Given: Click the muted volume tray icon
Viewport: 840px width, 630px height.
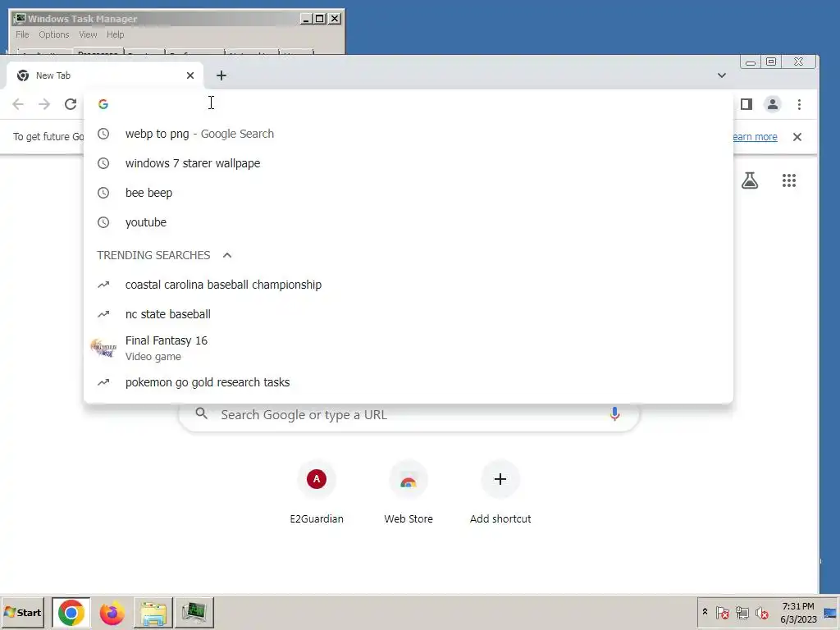Looking at the screenshot, I should pyautogui.click(x=762, y=613).
